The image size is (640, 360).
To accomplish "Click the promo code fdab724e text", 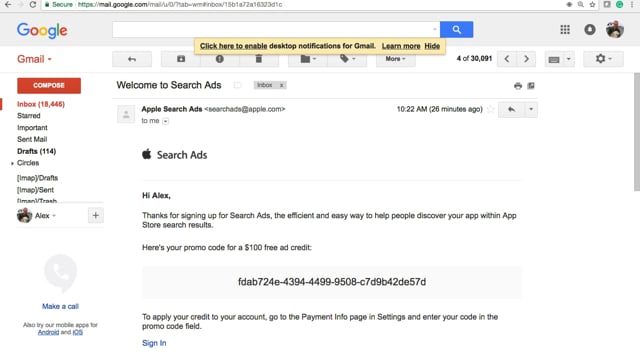I will pos(332,282).
